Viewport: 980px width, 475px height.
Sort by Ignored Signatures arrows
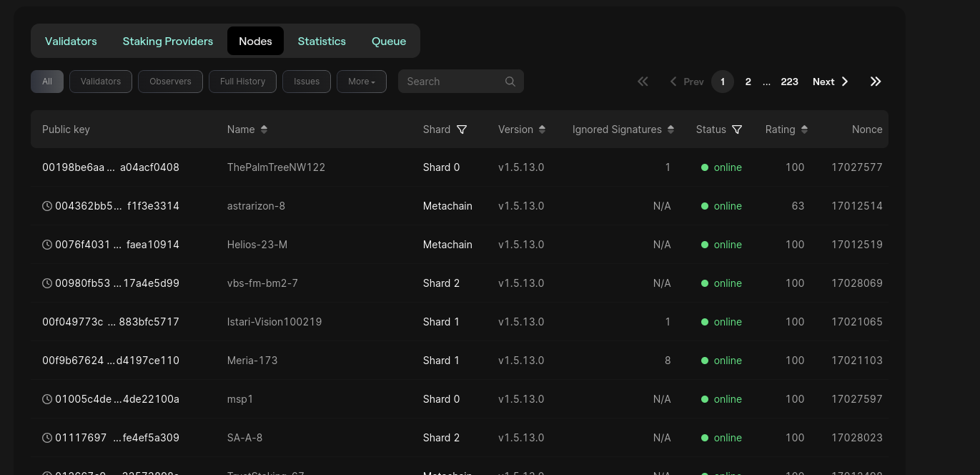[670, 129]
